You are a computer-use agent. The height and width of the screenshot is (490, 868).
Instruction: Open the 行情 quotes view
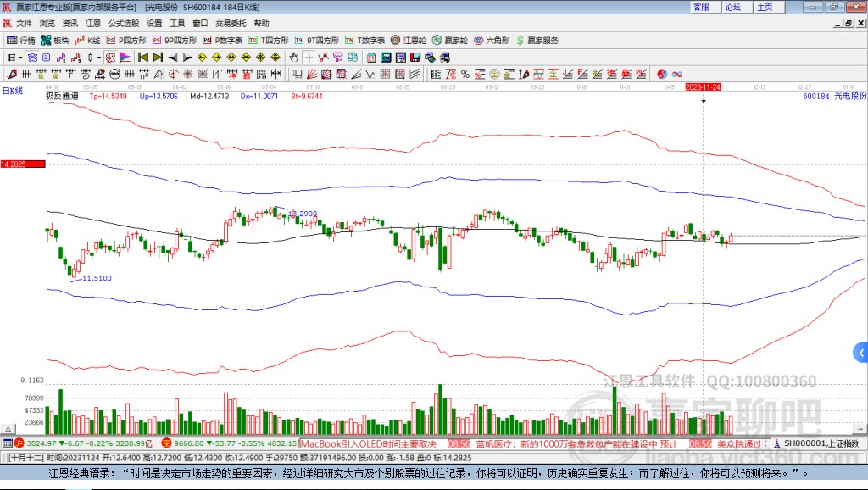click(21, 40)
